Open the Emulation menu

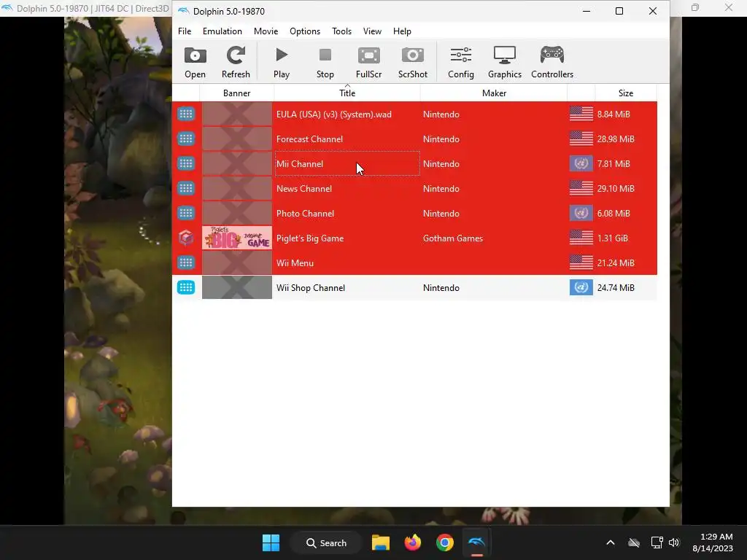pyautogui.click(x=222, y=31)
